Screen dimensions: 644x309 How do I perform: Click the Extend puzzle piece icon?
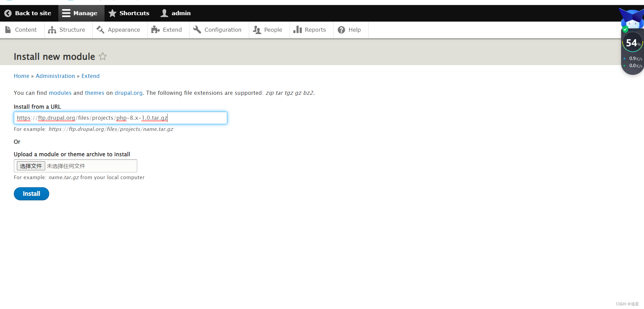(155, 30)
